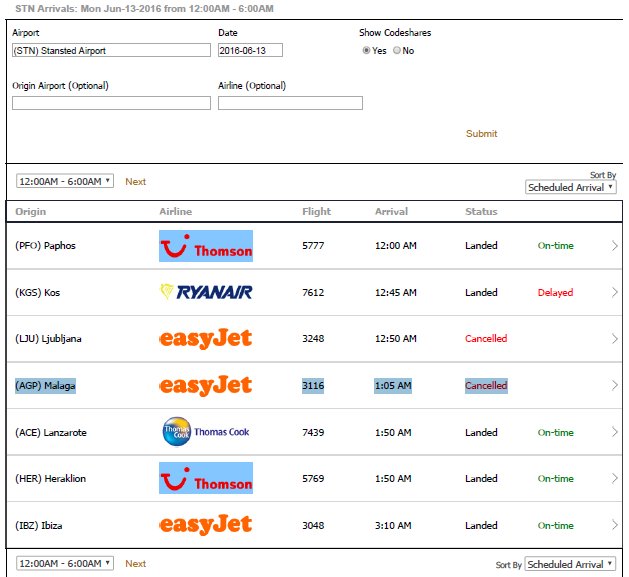629x577 pixels.
Task: Open details chevron for Paphos flight 5777
Action: pyautogui.click(x=615, y=246)
